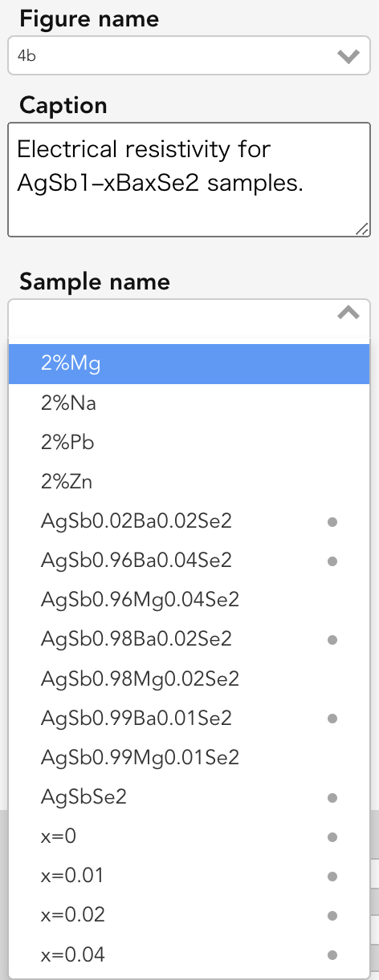Click the Caption resize handle corner
Screen dimensions: 379x980
click(362, 229)
